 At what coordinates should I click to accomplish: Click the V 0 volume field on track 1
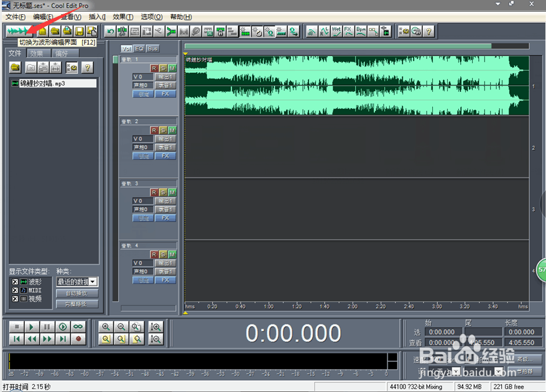[x=143, y=76]
